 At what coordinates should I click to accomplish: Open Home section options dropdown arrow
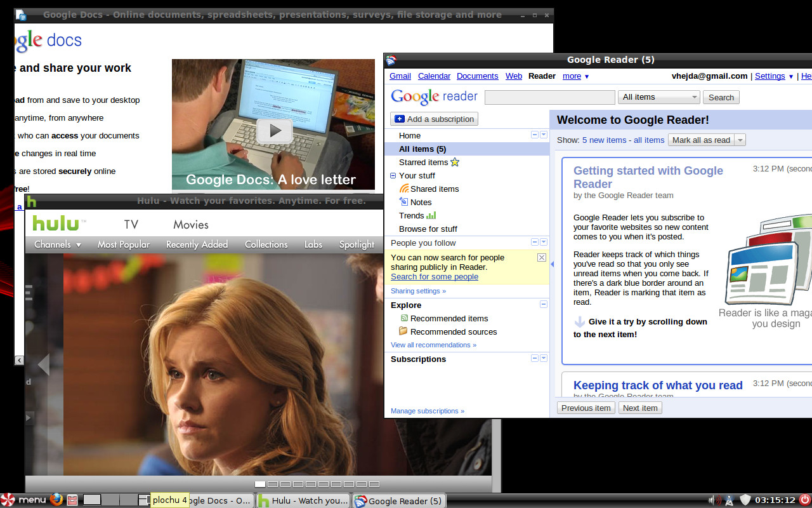[x=544, y=135]
